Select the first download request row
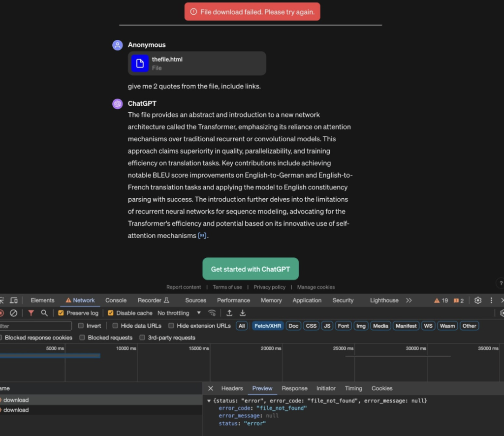The image size is (504, 436). [101, 400]
